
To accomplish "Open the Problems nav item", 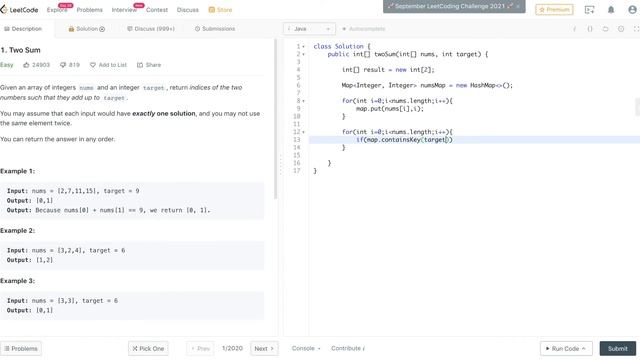I will [89, 9].
